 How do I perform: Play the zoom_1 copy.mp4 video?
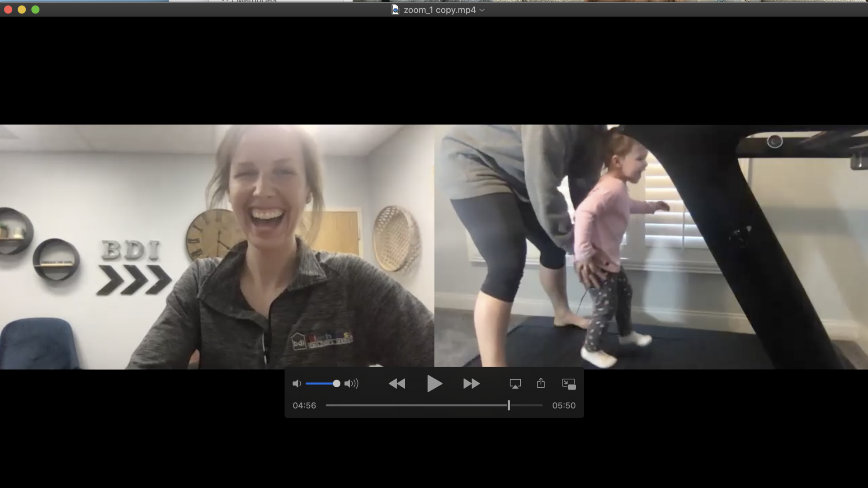pyautogui.click(x=434, y=384)
